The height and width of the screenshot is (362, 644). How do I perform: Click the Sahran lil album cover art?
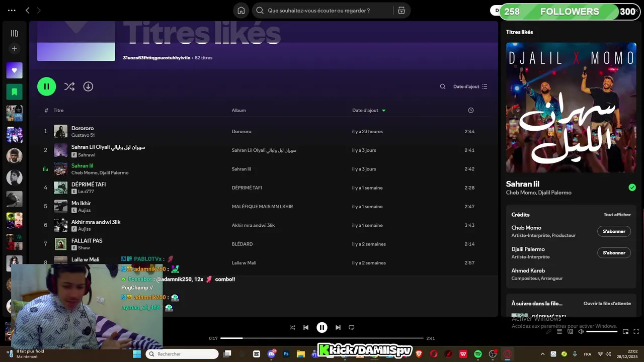coord(571,108)
